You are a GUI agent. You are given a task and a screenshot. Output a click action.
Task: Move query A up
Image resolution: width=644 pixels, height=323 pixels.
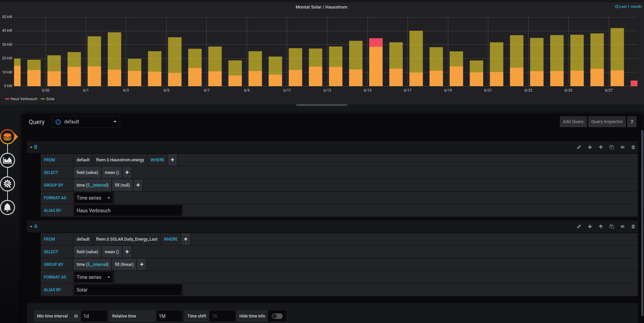click(601, 227)
